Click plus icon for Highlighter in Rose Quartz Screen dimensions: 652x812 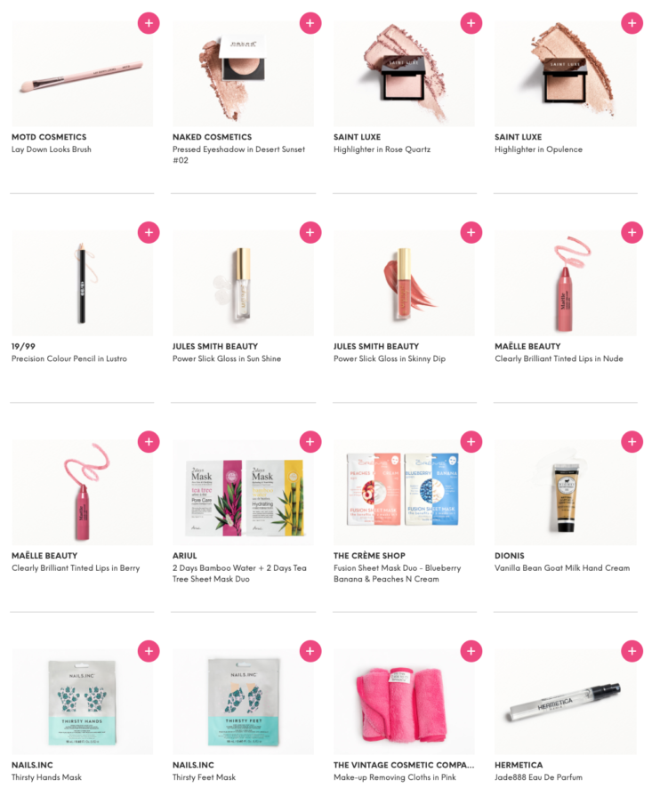[x=471, y=23]
